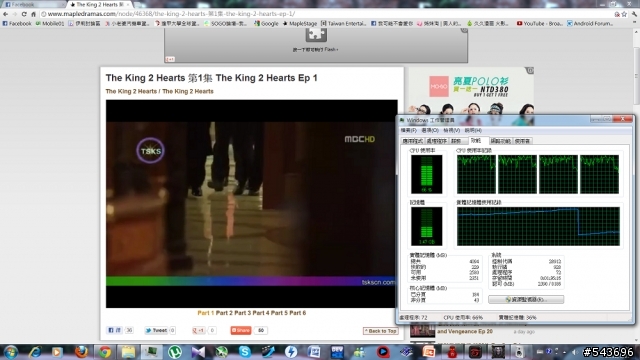Viewport: 640px width, 360px height.
Task: Open the Windows Start orb
Action: tap(11, 351)
